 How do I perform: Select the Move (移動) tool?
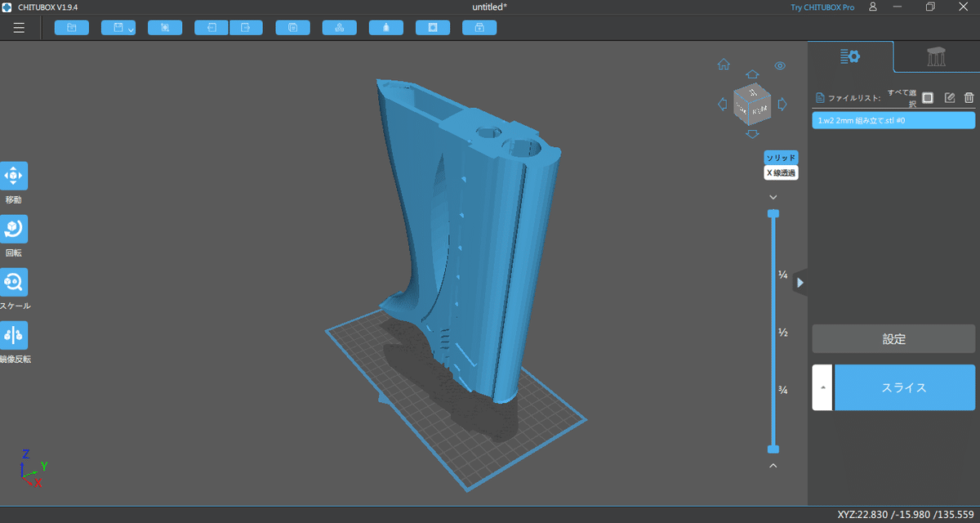coord(14,176)
